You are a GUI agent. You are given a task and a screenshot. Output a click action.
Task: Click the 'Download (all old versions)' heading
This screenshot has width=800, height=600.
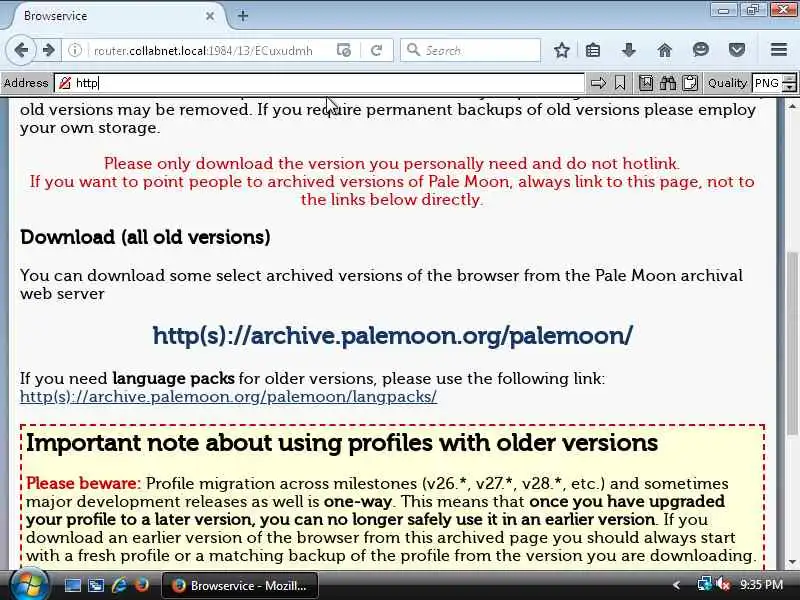(145, 237)
